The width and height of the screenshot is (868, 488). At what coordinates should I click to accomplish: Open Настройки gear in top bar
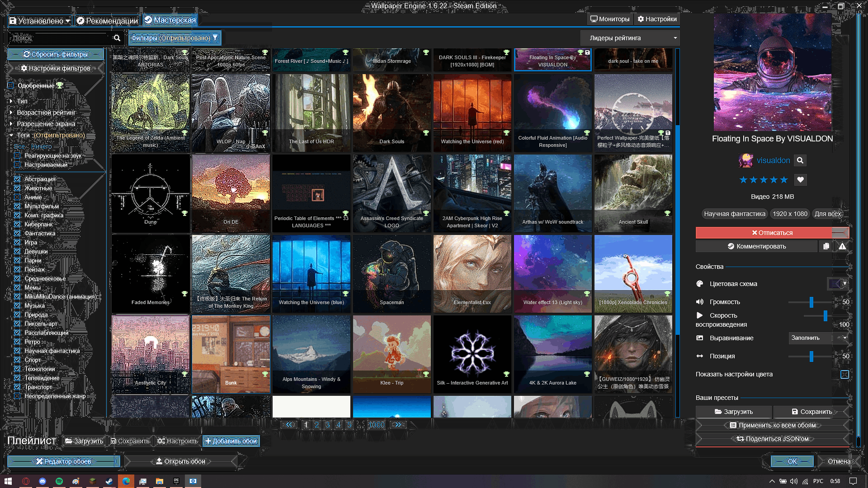(657, 19)
